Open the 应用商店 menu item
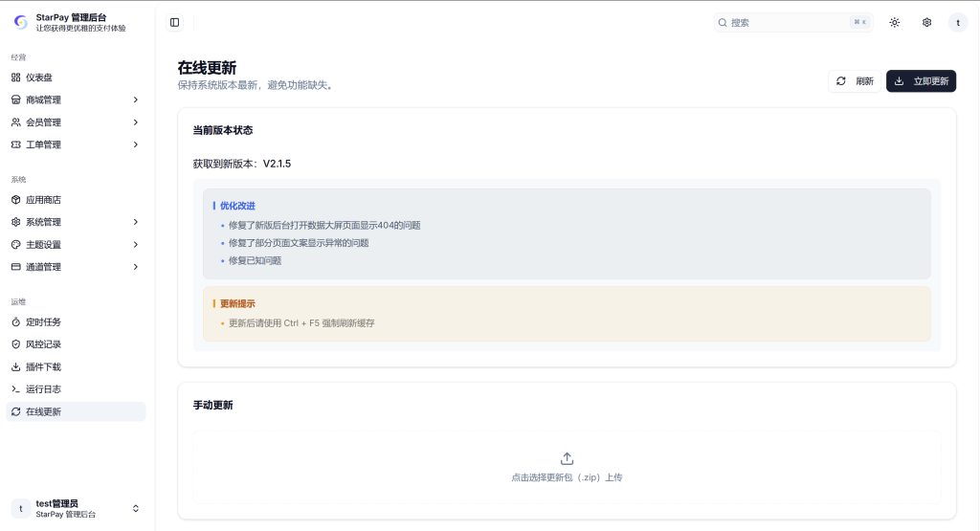The image size is (980, 531). 76,200
